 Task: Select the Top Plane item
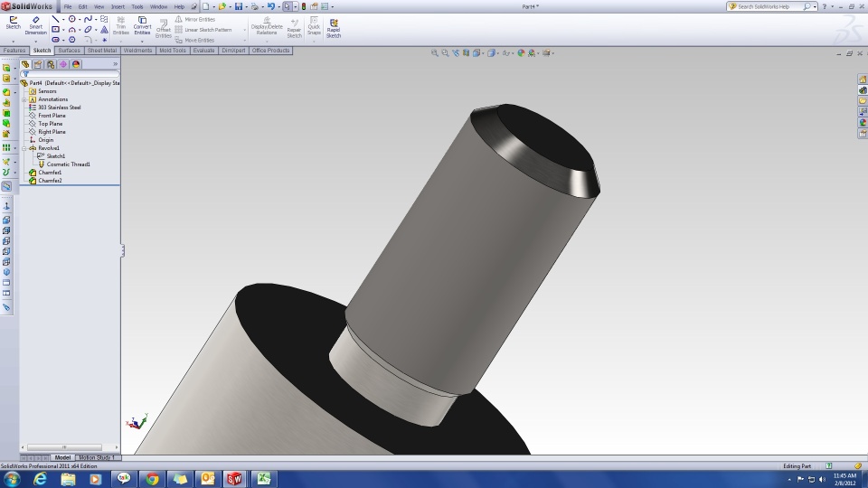click(x=50, y=124)
